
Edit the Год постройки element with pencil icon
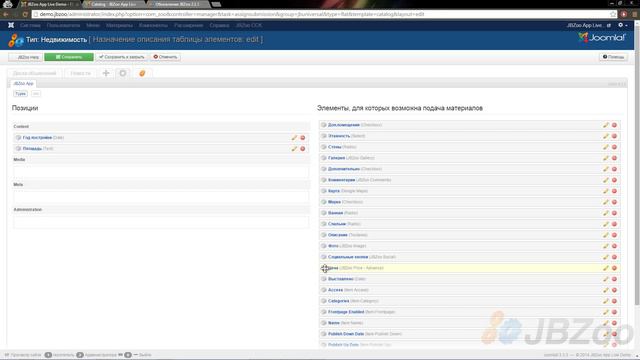click(x=294, y=138)
